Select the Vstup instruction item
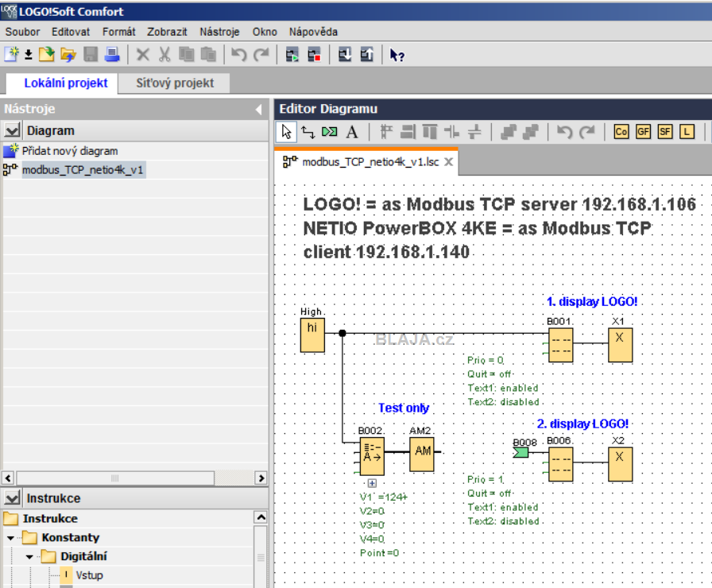The image size is (712, 588). pos(89,575)
